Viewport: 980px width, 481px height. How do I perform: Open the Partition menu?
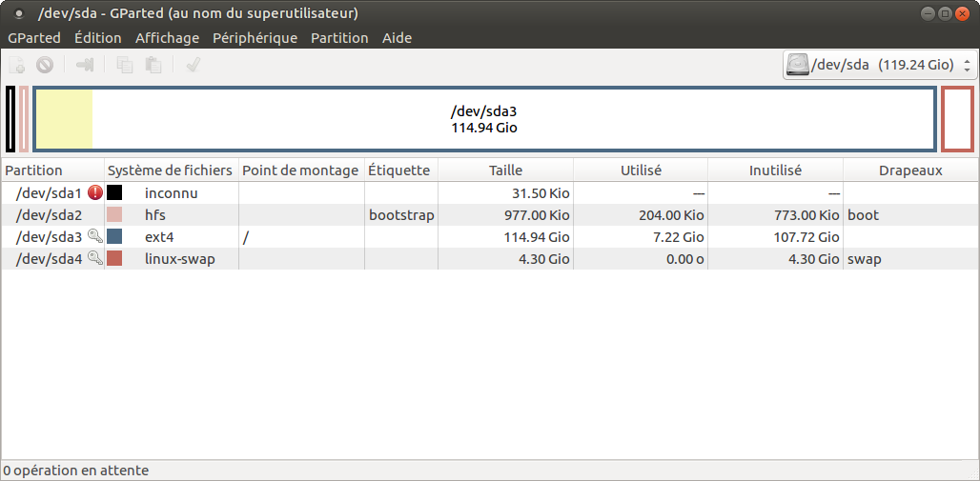tap(339, 38)
